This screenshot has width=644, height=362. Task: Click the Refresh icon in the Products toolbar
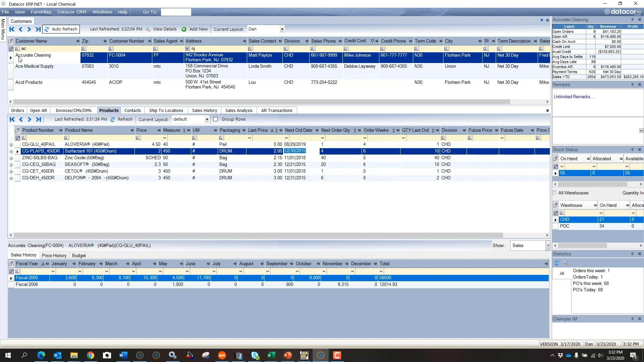point(113,119)
